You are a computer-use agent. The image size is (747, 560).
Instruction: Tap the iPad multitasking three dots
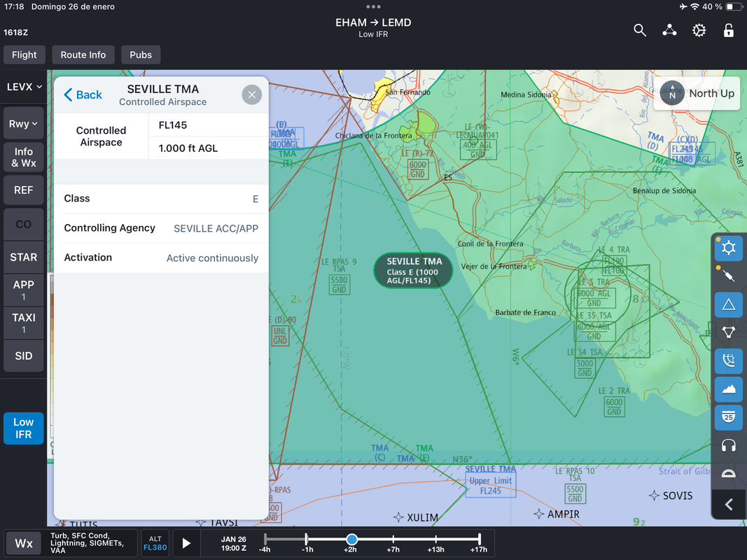pyautogui.click(x=373, y=7)
